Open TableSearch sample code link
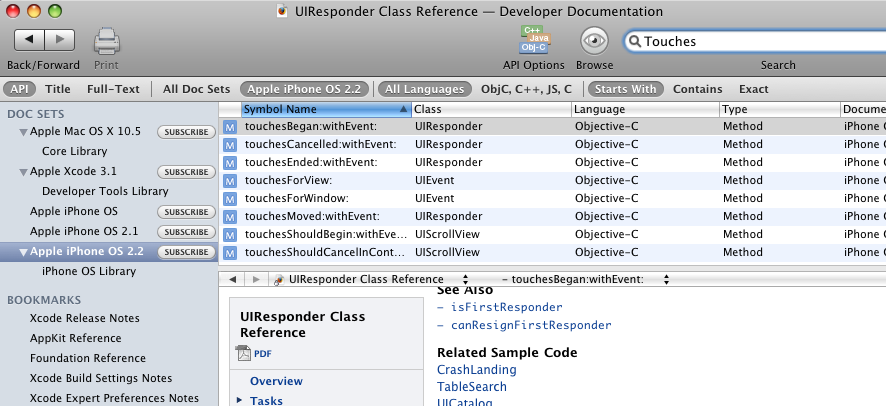886x406 pixels. (472, 387)
